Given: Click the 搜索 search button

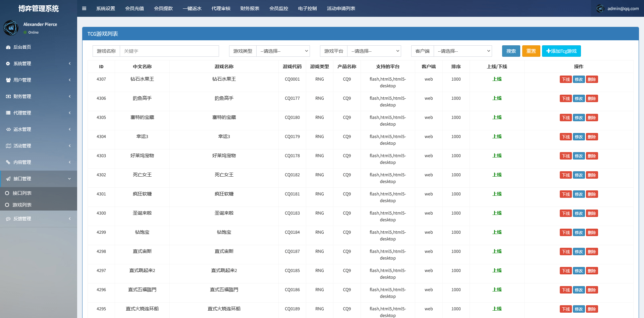Looking at the screenshot, I should tap(511, 51).
